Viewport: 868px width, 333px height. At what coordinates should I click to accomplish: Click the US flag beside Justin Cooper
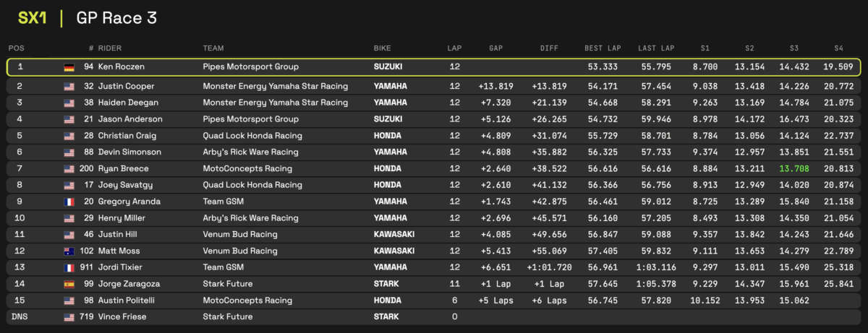69,86
